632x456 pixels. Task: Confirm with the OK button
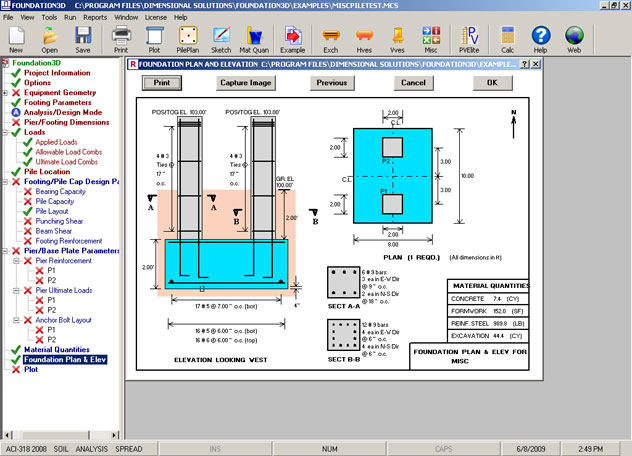pyautogui.click(x=493, y=83)
